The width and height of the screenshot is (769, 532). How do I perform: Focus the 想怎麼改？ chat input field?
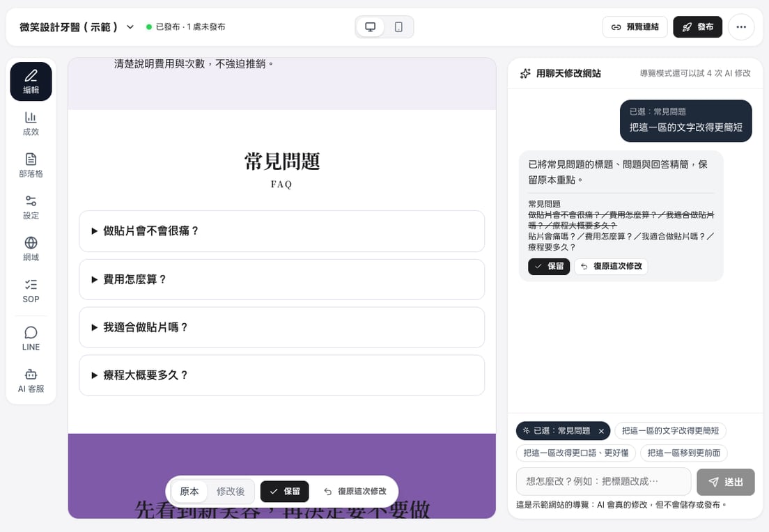coord(603,481)
